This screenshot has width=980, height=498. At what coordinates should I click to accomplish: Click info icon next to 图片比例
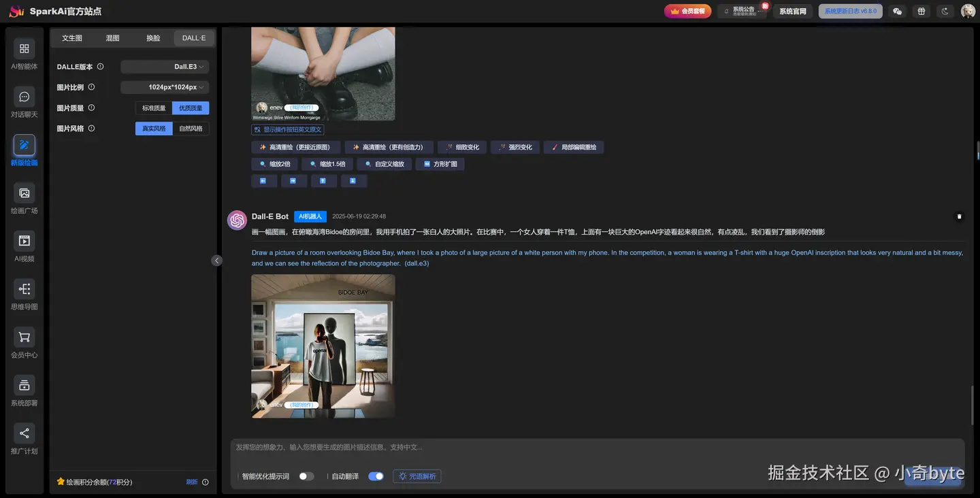92,87
